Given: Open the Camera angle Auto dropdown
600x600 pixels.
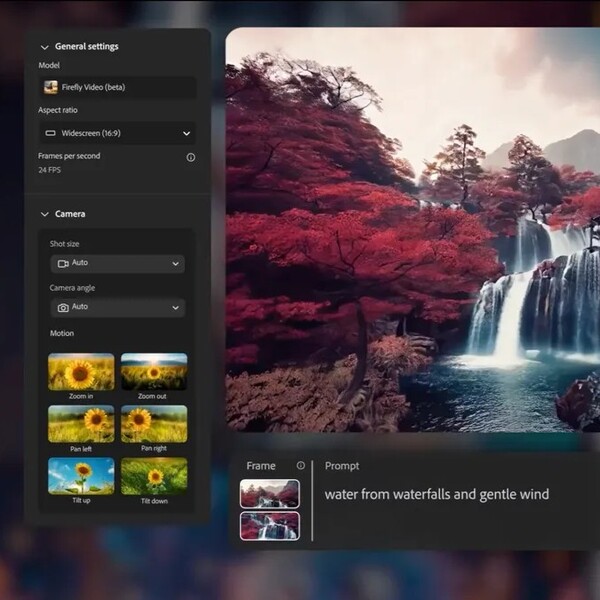Looking at the screenshot, I should pos(118,307).
